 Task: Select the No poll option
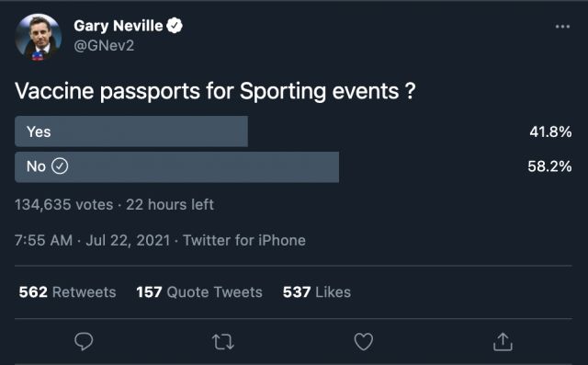[x=177, y=167]
